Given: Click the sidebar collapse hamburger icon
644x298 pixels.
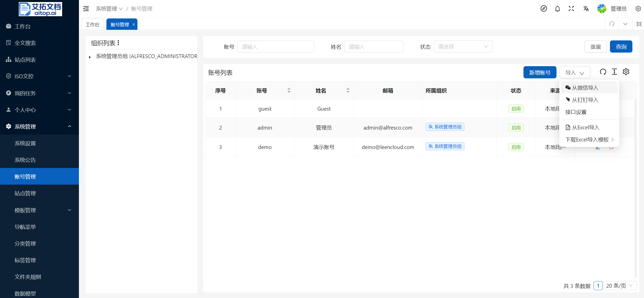Looking at the screenshot, I should pyautogui.click(x=86, y=9).
